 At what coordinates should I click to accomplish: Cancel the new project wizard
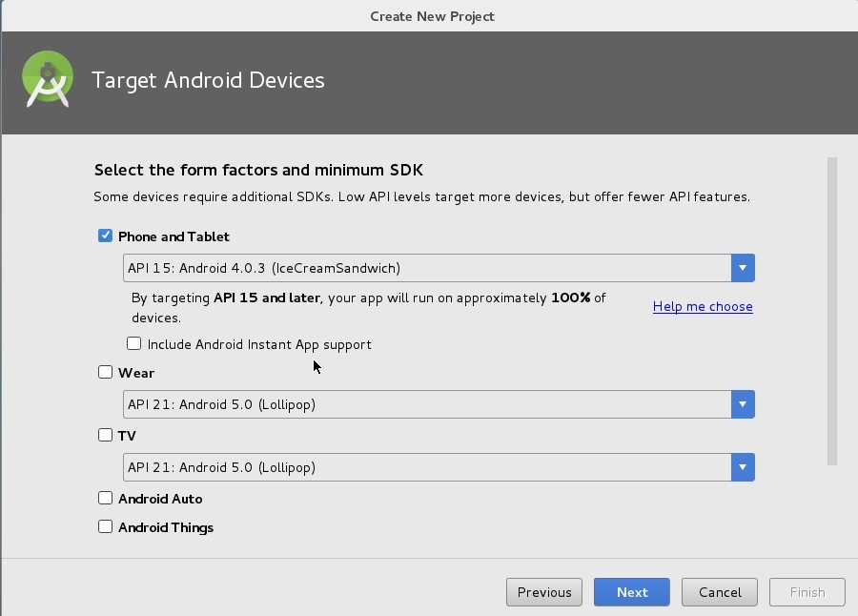720,592
